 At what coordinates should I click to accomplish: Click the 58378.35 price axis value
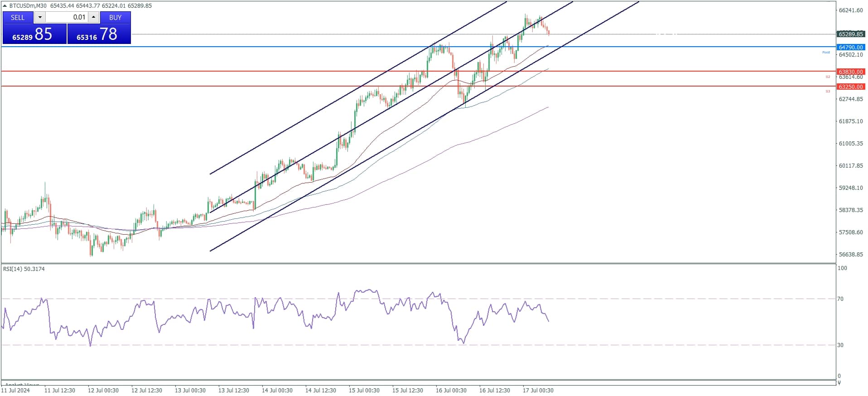click(x=851, y=210)
